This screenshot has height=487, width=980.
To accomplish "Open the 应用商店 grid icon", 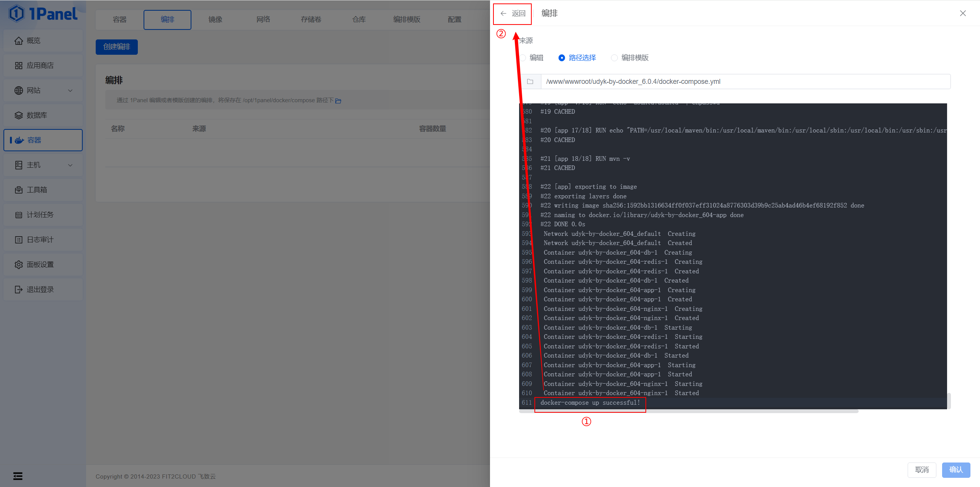I will (x=18, y=65).
